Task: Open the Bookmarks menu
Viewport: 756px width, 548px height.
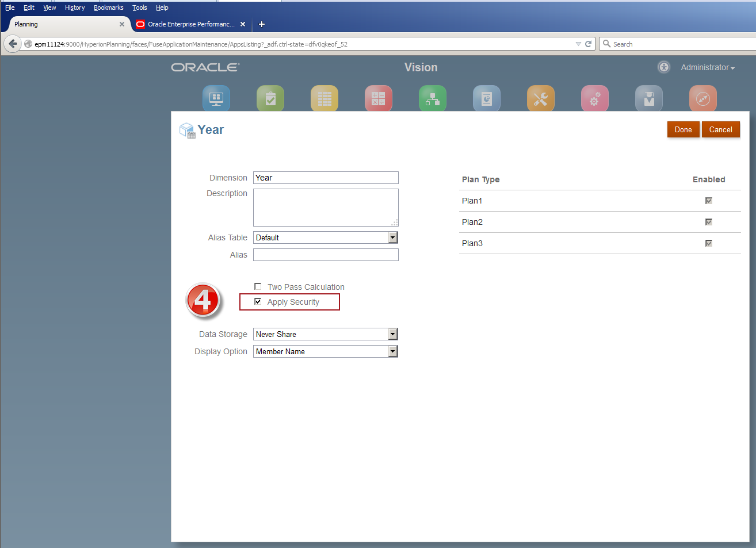Action: tap(109, 7)
